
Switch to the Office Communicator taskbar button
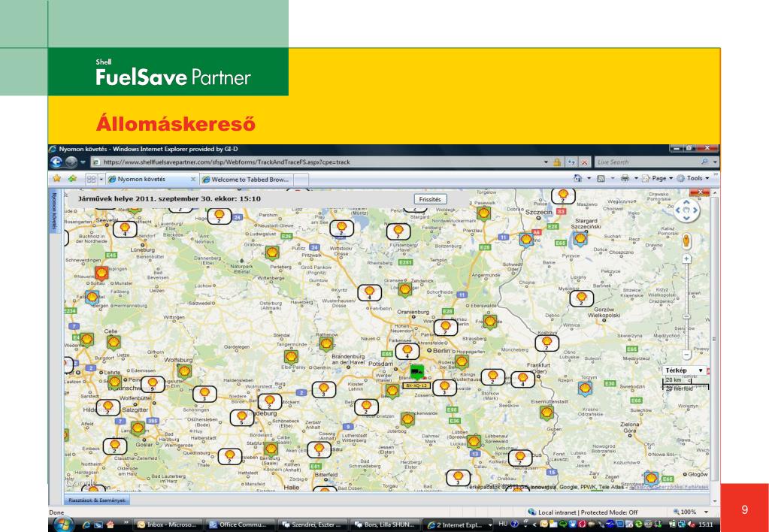(x=240, y=524)
